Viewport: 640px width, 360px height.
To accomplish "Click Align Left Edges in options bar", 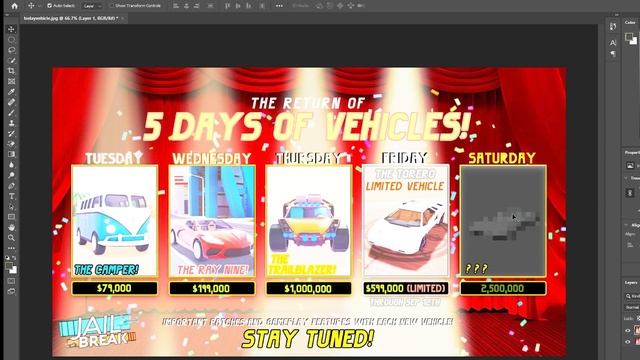I will pos(176,6).
